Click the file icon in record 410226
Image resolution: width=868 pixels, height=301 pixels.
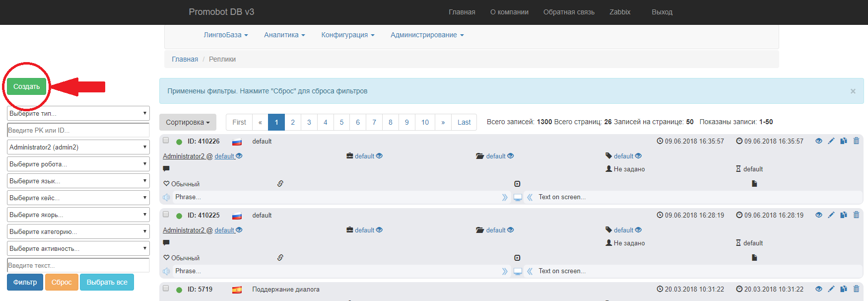coord(754,184)
